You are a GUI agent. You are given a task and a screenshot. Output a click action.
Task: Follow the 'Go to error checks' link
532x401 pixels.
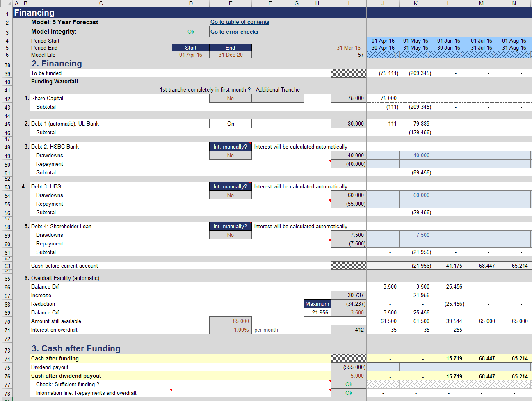234,32
